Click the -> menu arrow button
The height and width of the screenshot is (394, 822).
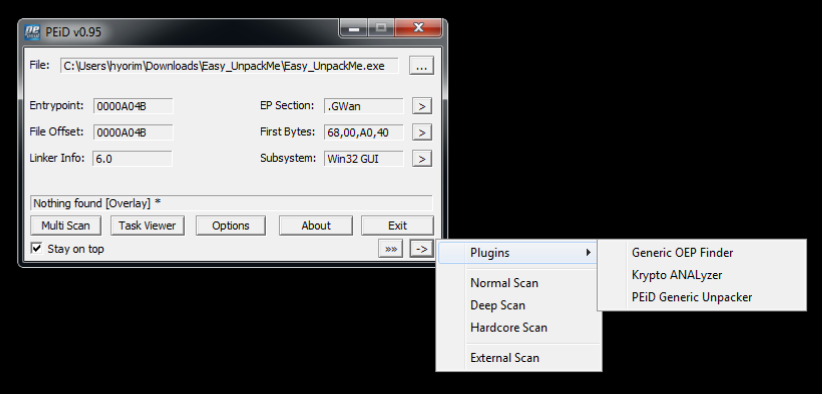pyautogui.click(x=422, y=249)
